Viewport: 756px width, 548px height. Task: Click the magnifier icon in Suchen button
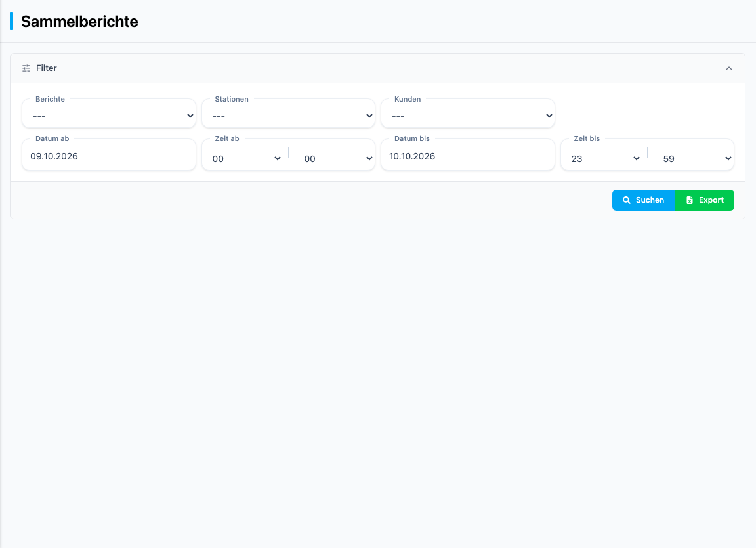click(x=626, y=200)
